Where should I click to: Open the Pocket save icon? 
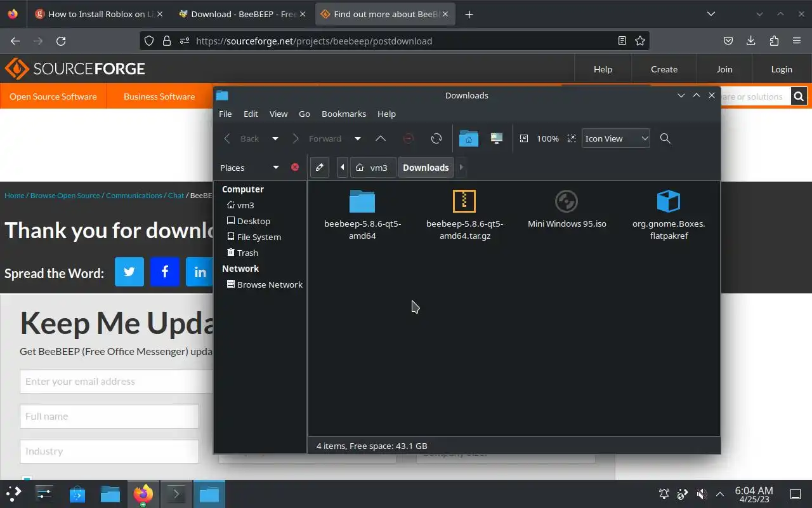(x=728, y=41)
